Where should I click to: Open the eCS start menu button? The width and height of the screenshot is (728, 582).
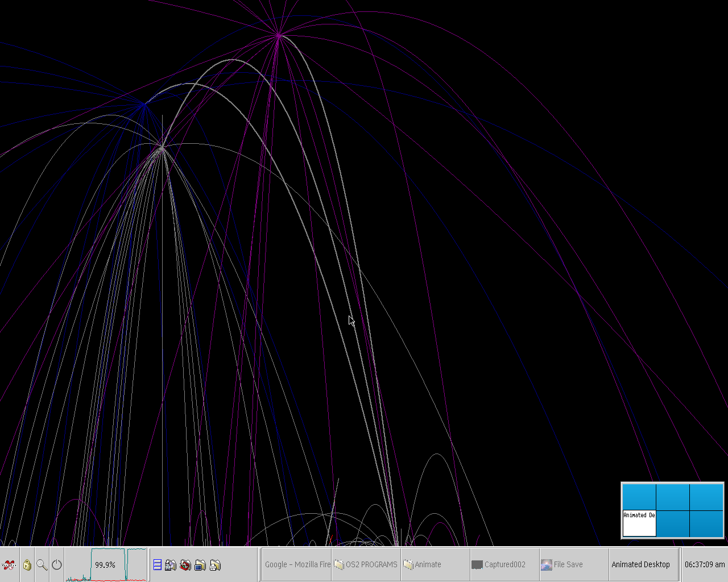[9, 565]
